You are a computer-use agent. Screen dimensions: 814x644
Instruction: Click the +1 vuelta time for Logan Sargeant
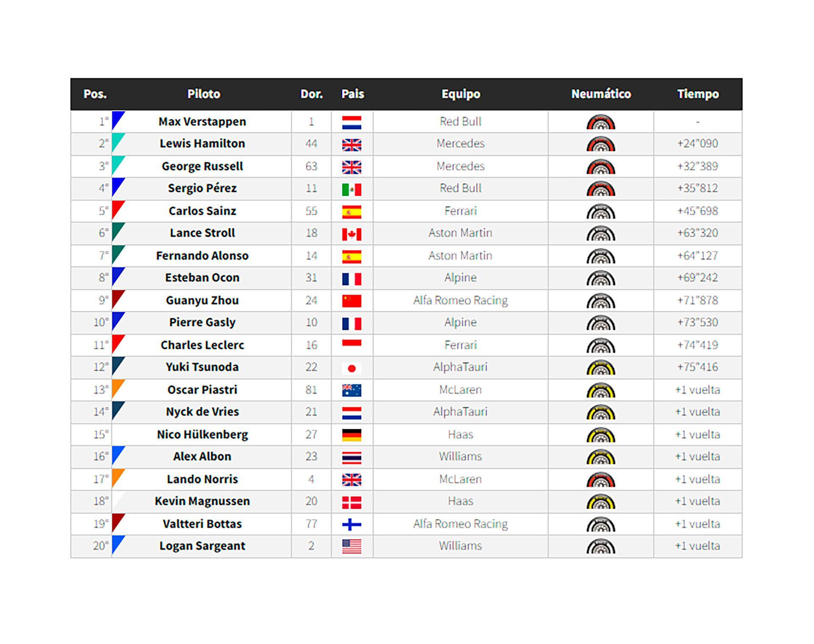coord(697,546)
